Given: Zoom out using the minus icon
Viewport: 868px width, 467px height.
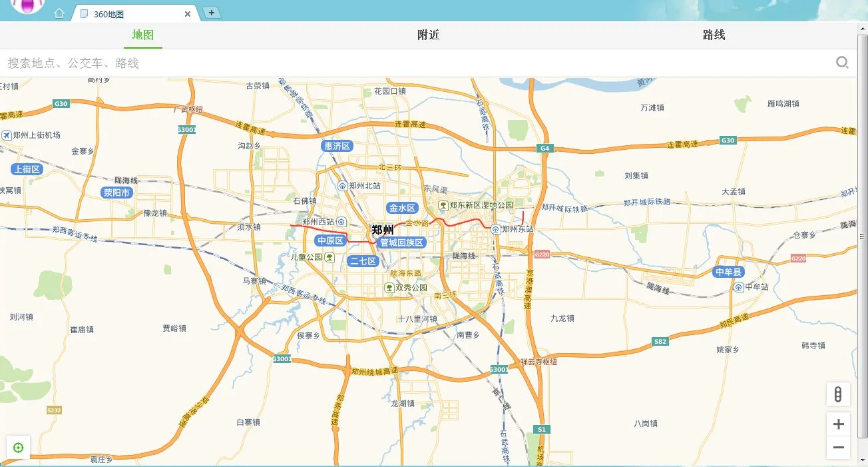Looking at the screenshot, I should tap(838, 448).
